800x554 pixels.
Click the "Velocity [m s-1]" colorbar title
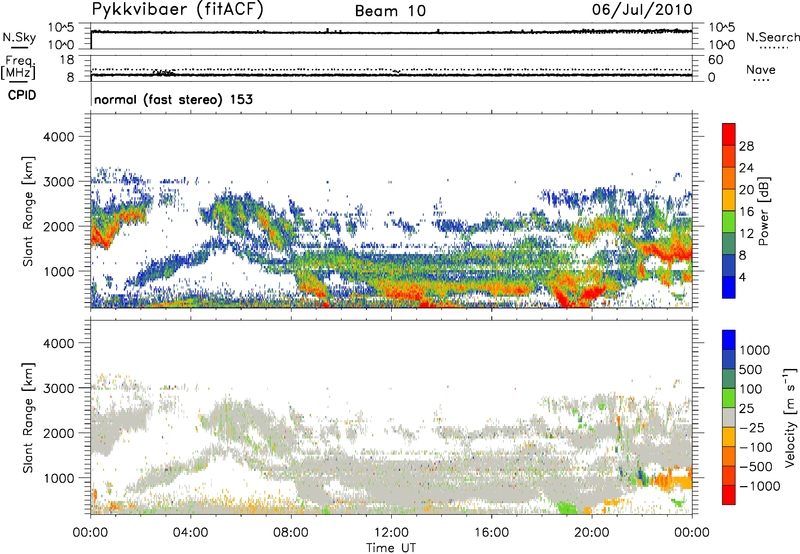(790, 417)
